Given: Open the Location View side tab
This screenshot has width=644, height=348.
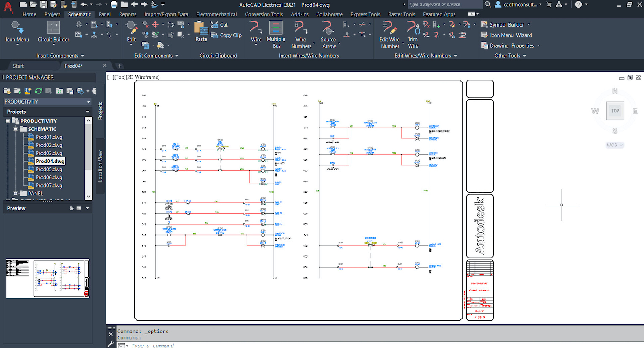Looking at the screenshot, I should [x=100, y=166].
